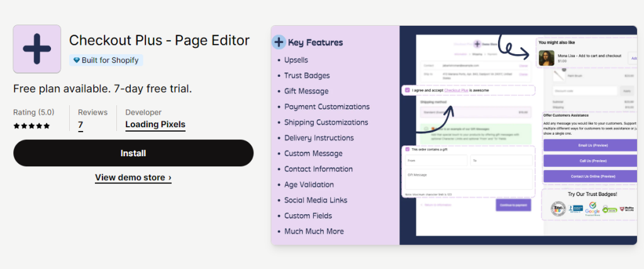Click the Email Us (Preview) button

click(x=589, y=146)
